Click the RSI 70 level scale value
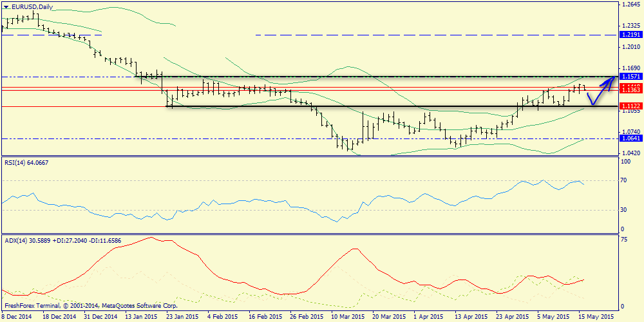This screenshot has width=644, height=322. click(x=623, y=181)
